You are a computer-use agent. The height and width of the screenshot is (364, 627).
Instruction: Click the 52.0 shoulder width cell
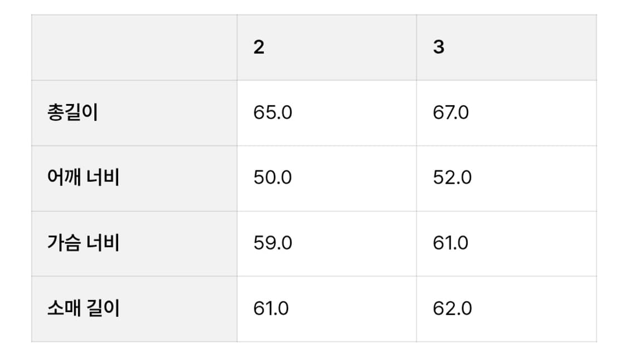click(452, 178)
